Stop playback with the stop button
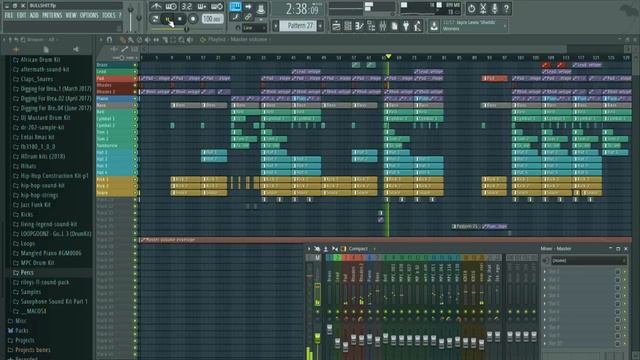 click(180, 19)
